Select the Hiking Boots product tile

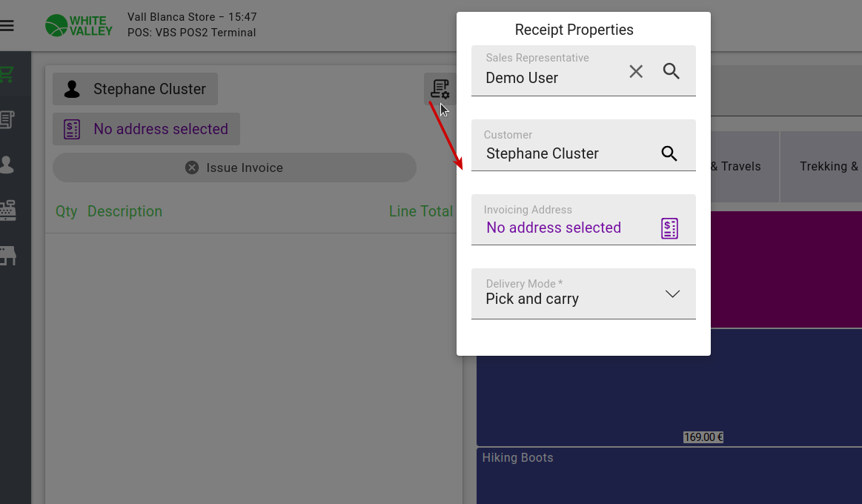pyautogui.click(x=669, y=476)
